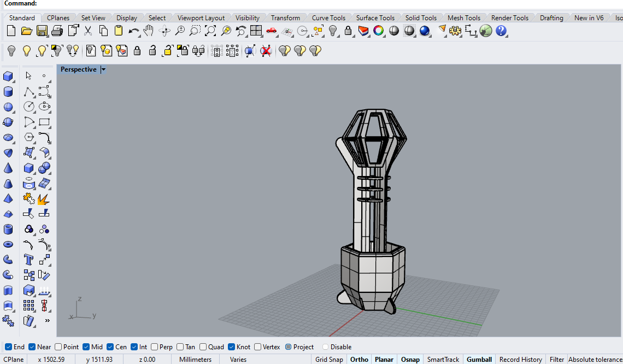Show hidden objects with yellow bulb icon

pos(27,51)
